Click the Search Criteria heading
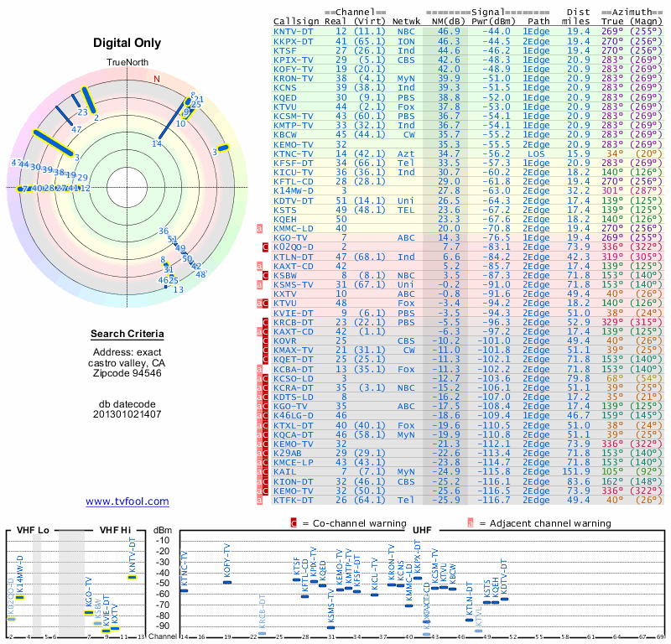This screenshot has height=644, width=671. click(127, 334)
